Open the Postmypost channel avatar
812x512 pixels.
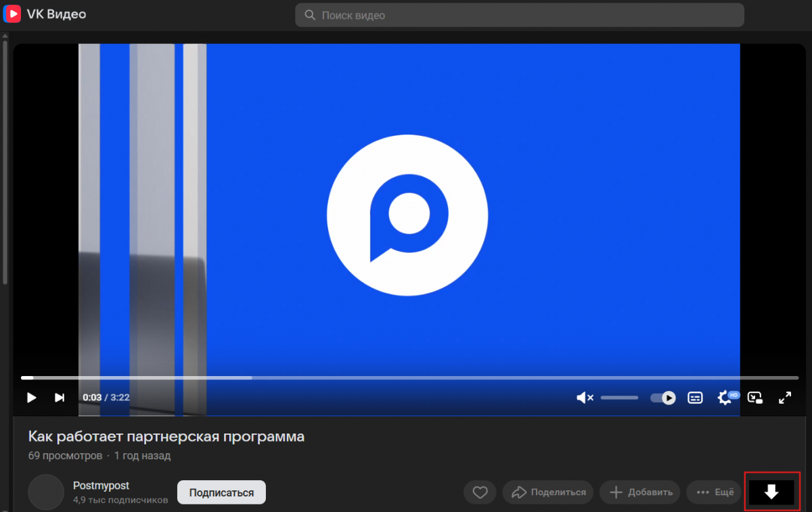click(x=46, y=492)
